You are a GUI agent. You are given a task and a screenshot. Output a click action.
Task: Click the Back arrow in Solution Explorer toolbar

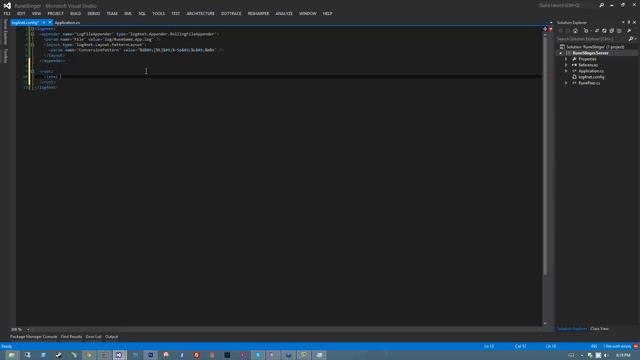[560, 31]
